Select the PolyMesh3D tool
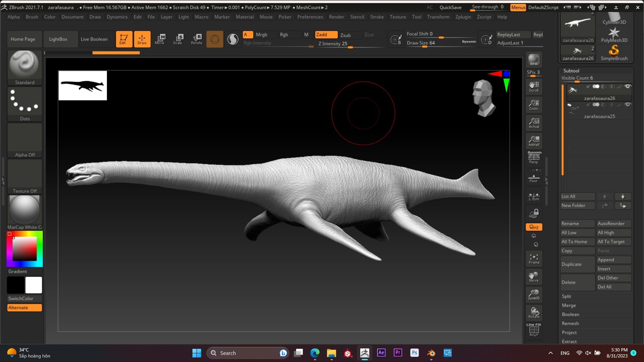This screenshot has height=362, width=644. pyautogui.click(x=614, y=35)
